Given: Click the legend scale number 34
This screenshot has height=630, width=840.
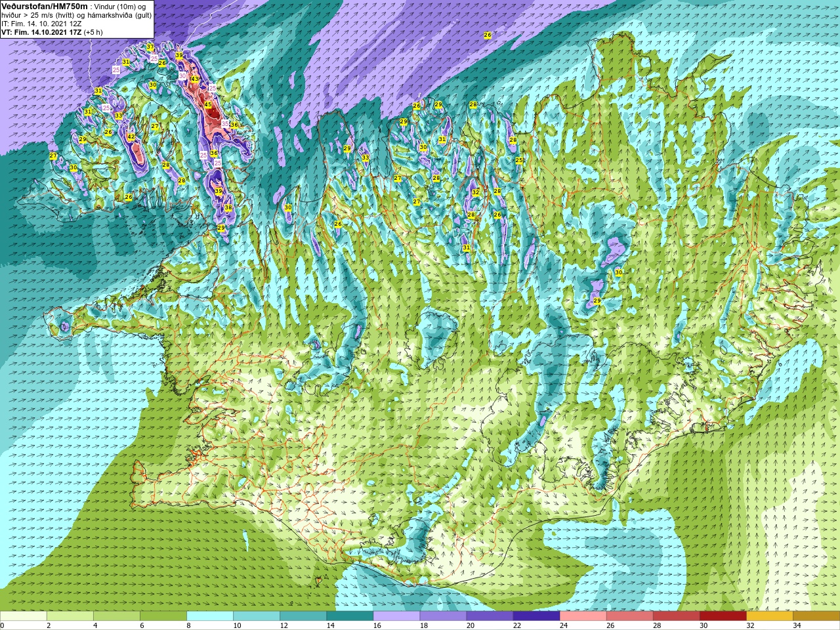Looking at the screenshot, I should click(x=797, y=625).
